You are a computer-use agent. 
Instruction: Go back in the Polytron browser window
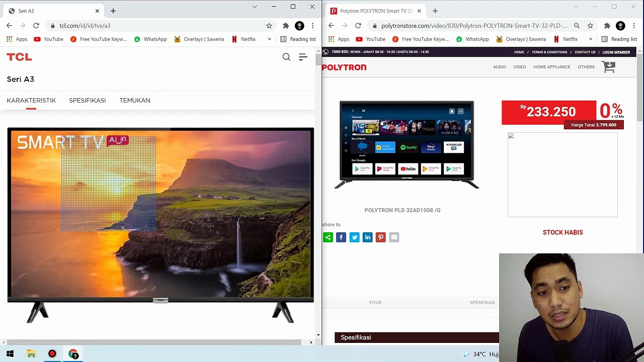pos(331,26)
